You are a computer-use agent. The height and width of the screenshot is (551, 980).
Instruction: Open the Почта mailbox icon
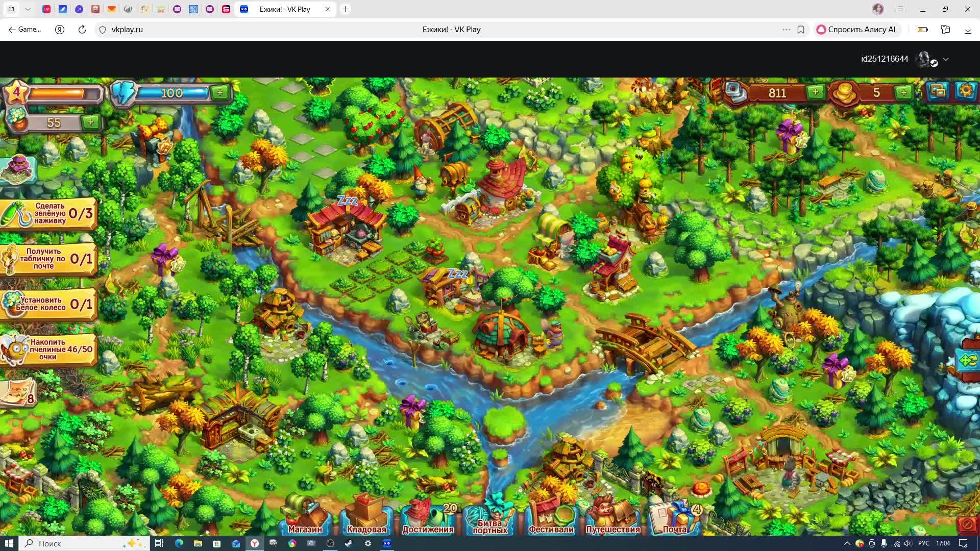(675, 516)
